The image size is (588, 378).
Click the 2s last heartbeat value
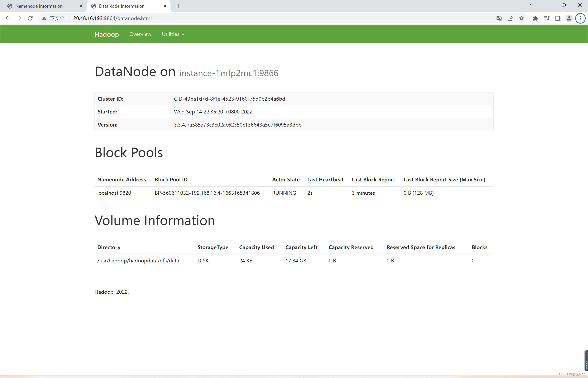pyautogui.click(x=310, y=193)
